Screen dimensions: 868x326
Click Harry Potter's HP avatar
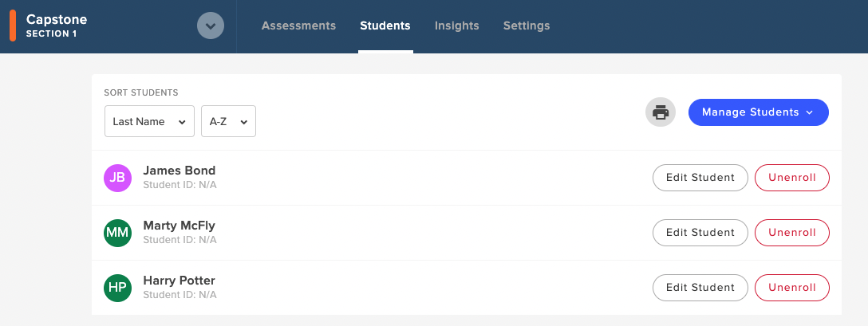pyautogui.click(x=117, y=288)
